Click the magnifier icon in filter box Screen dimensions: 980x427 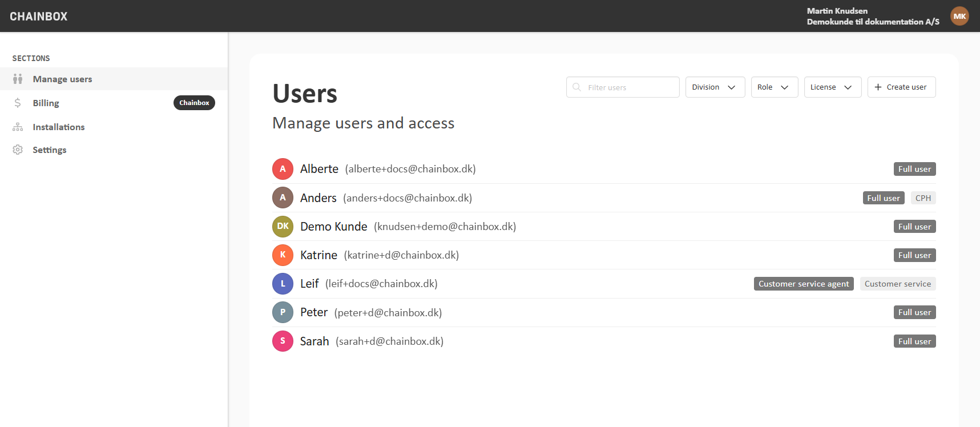point(577,87)
